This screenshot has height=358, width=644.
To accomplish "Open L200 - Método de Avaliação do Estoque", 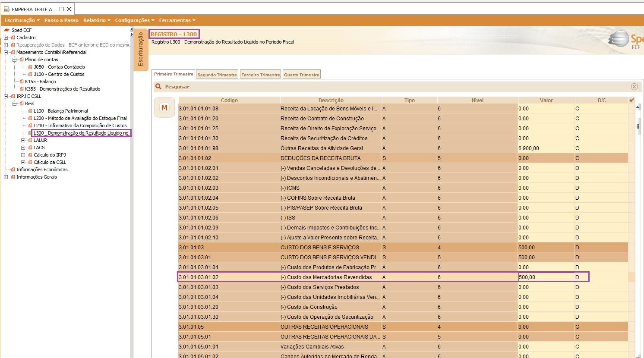I will point(80,118).
